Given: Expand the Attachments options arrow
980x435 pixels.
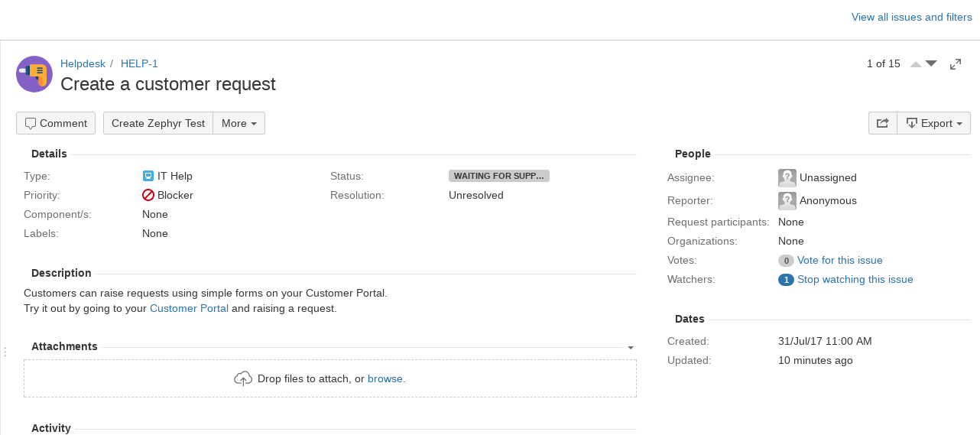Looking at the screenshot, I should (631, 347).
